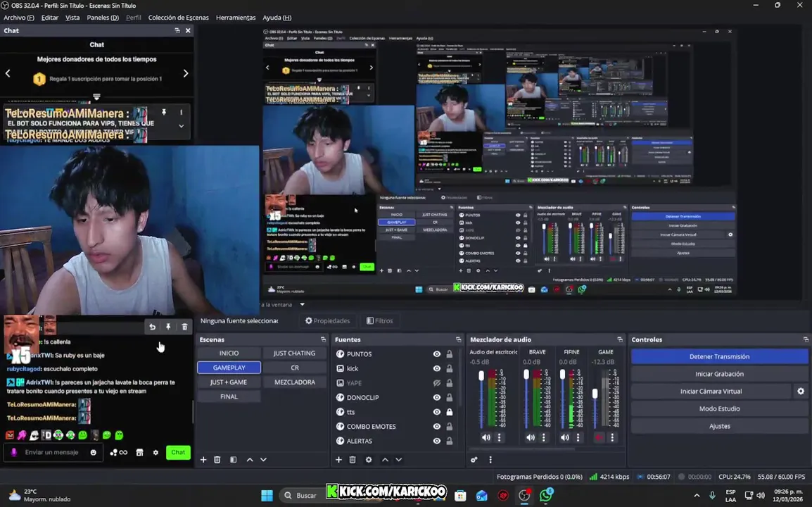
Task: Open chat shop icon
Action: 139,453
